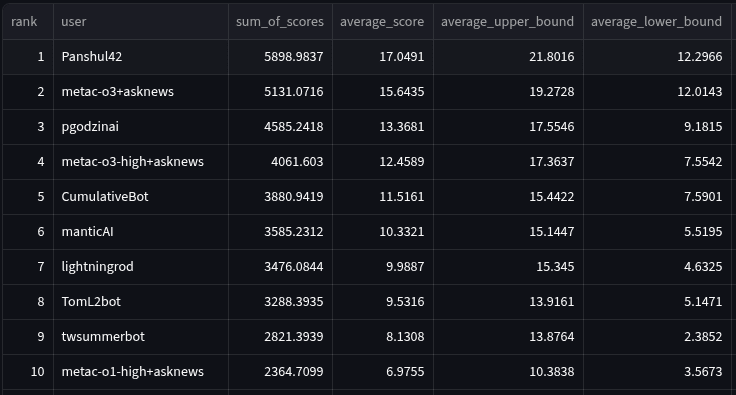Select lower bound value 9.1815
The image size is (736, 395).
coord(657,127)
